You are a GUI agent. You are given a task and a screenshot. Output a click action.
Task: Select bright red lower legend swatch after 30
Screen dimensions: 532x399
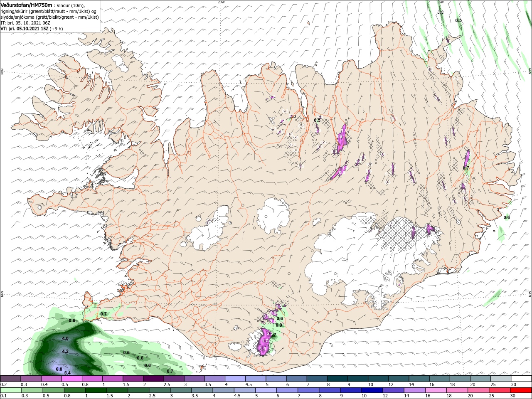coord(521,390)
